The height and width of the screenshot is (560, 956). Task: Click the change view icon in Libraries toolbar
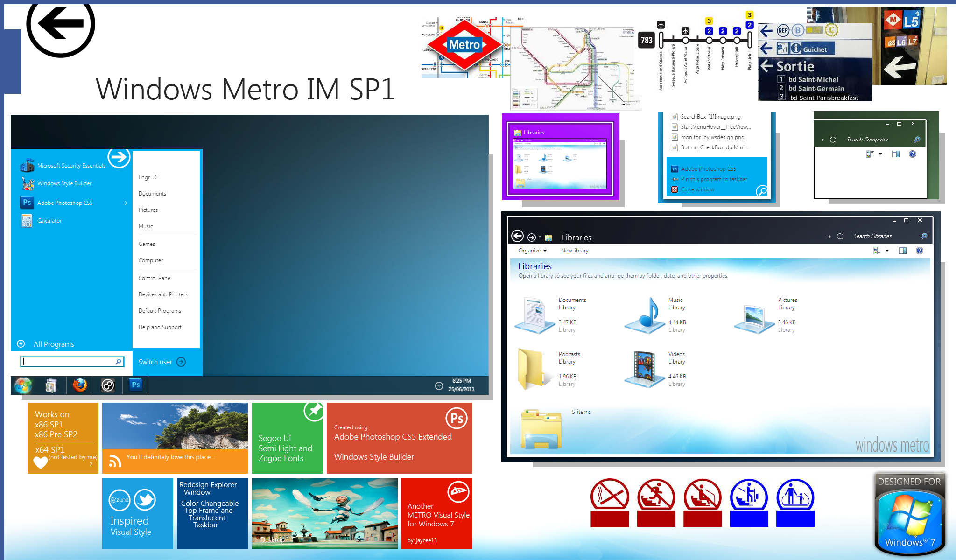point(877,251)
